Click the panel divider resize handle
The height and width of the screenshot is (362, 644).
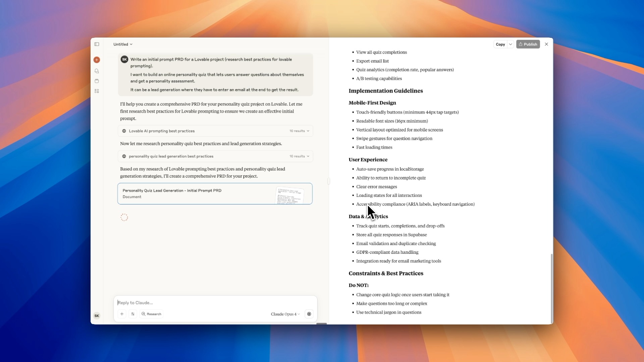coord(329,181)
